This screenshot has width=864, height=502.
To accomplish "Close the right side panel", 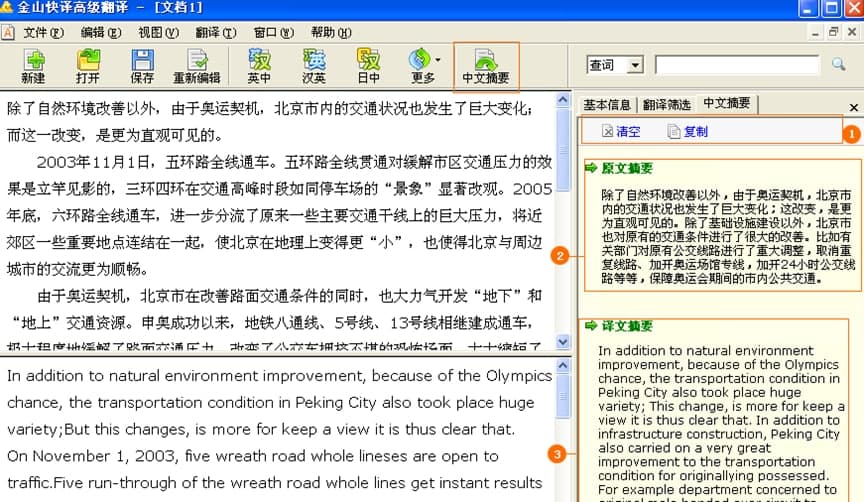I will click(853, 107).
